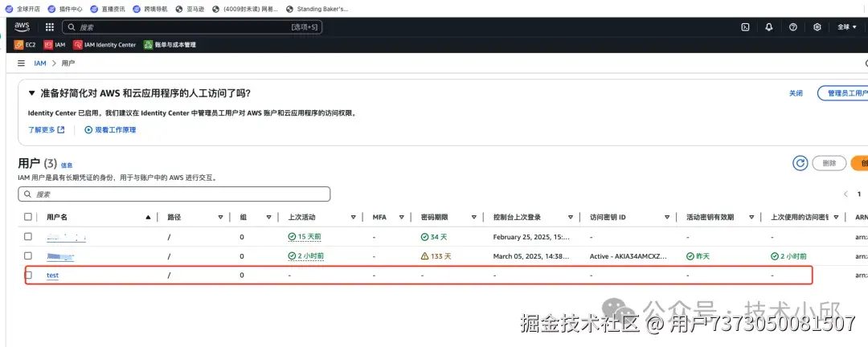Focus the AWS top search bar
This screenshot has width=868, height=347.
pyautogui.click(x=192, y=27)
